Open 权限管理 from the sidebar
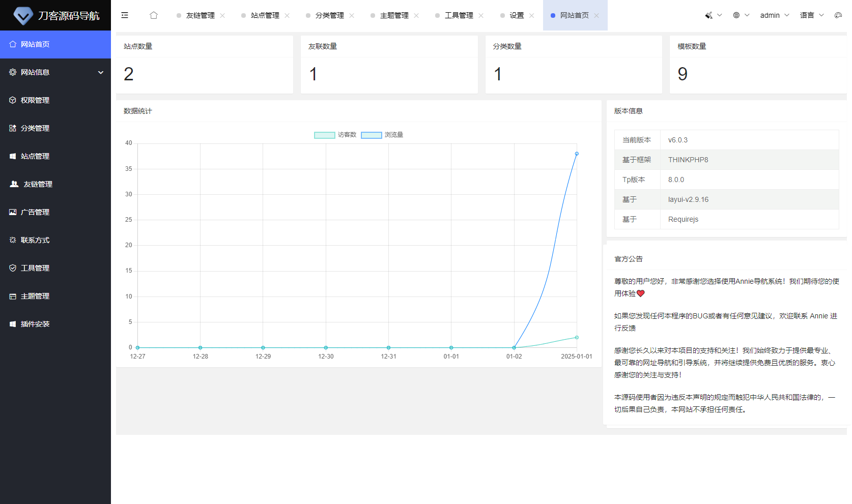 [36, 100]
